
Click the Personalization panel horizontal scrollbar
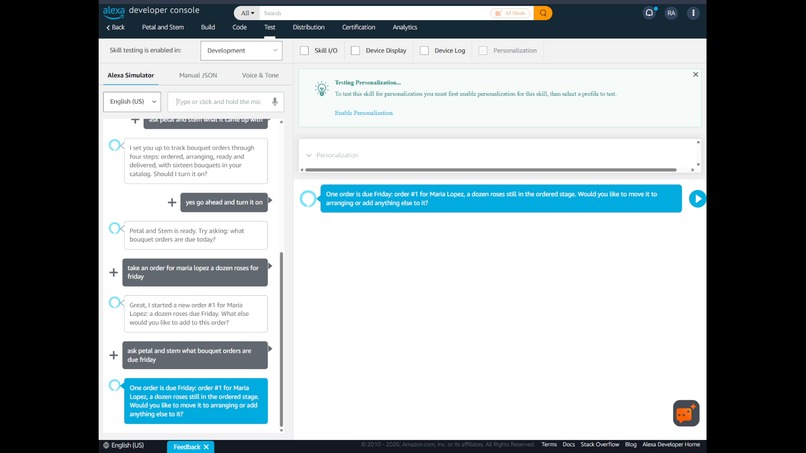tap(490, 170)
